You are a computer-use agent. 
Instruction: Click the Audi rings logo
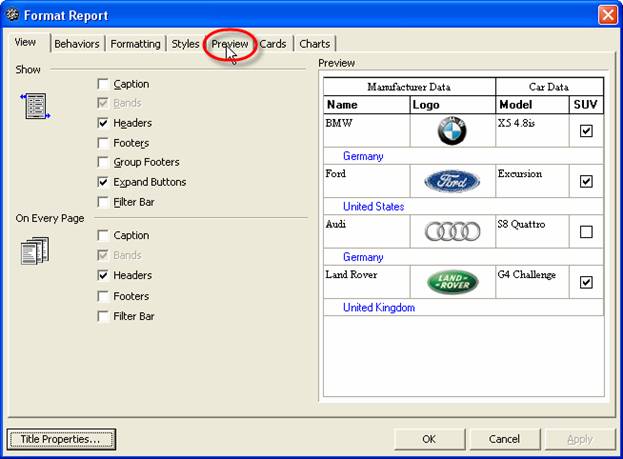[x=452, y=232]
